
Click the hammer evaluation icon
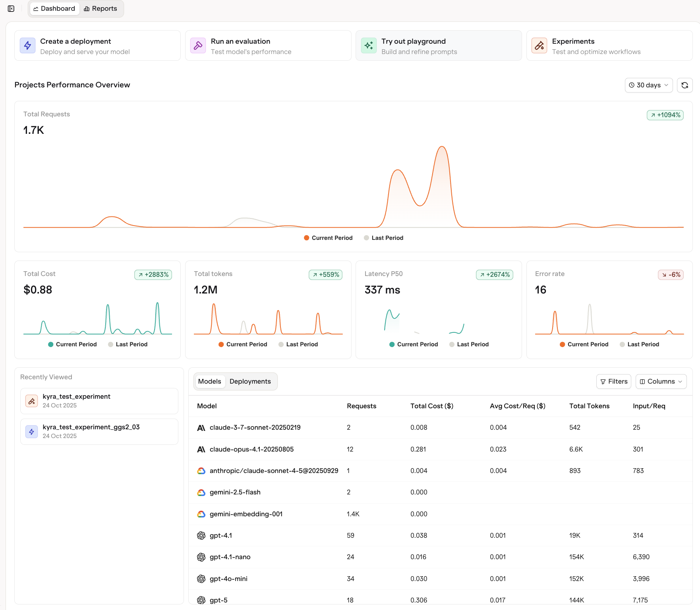click(x=198, y=46)
